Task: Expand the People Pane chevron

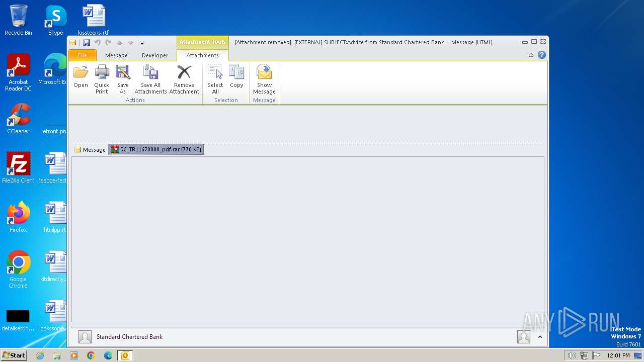Action: click(540, 337)
